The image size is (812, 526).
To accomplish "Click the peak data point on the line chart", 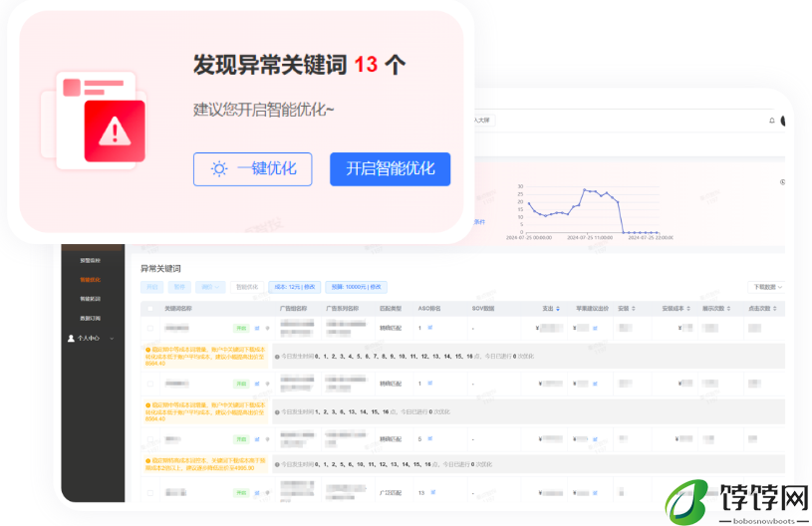I will pos(585,190).
